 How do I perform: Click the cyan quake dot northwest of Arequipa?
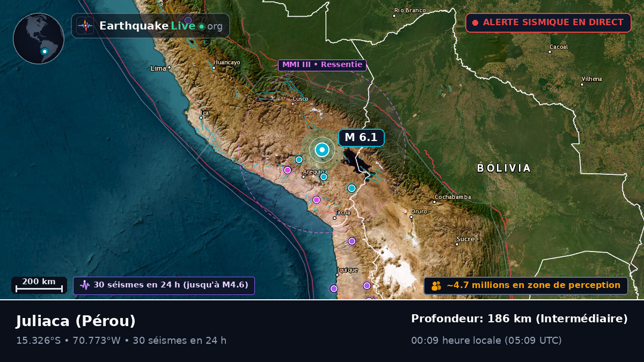(299, 159)
